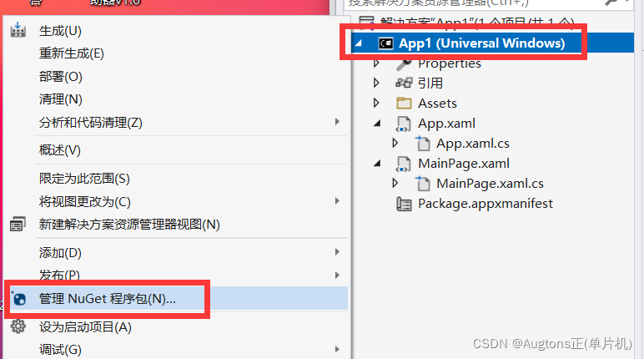
Task: Collapse the MainPage.xaml node
Action: [377, 164]
